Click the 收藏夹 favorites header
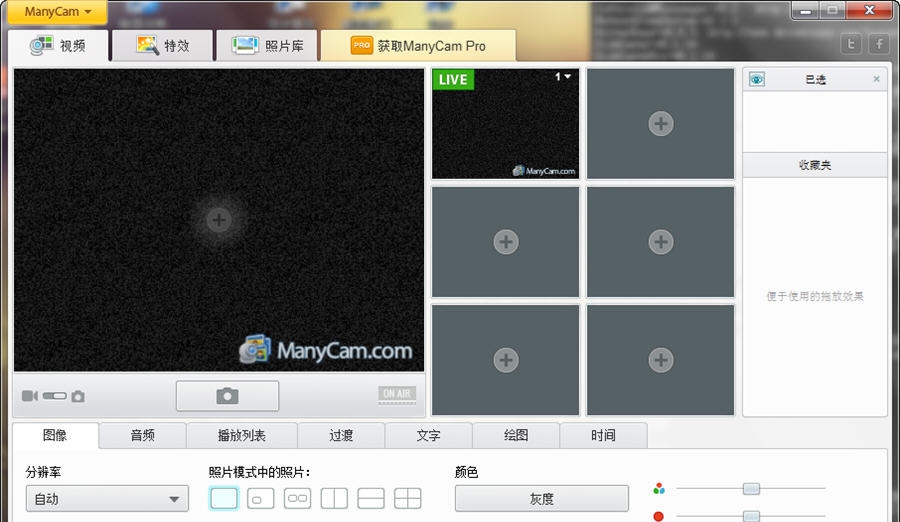The height and width of the screenshot is (522, 900). click(814, 165)
